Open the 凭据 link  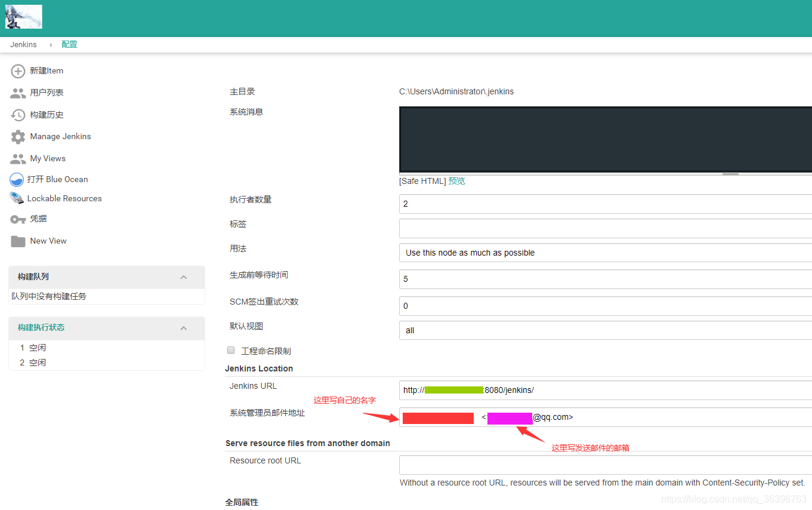click(38, 219)
